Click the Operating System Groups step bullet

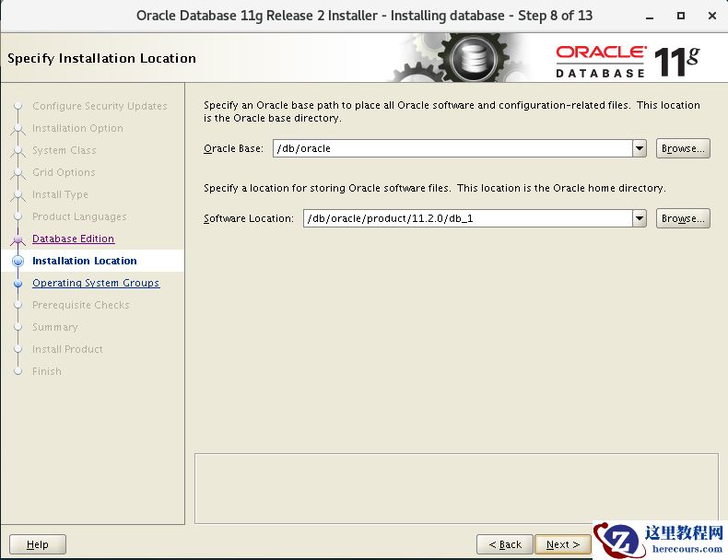click(18, 283)
